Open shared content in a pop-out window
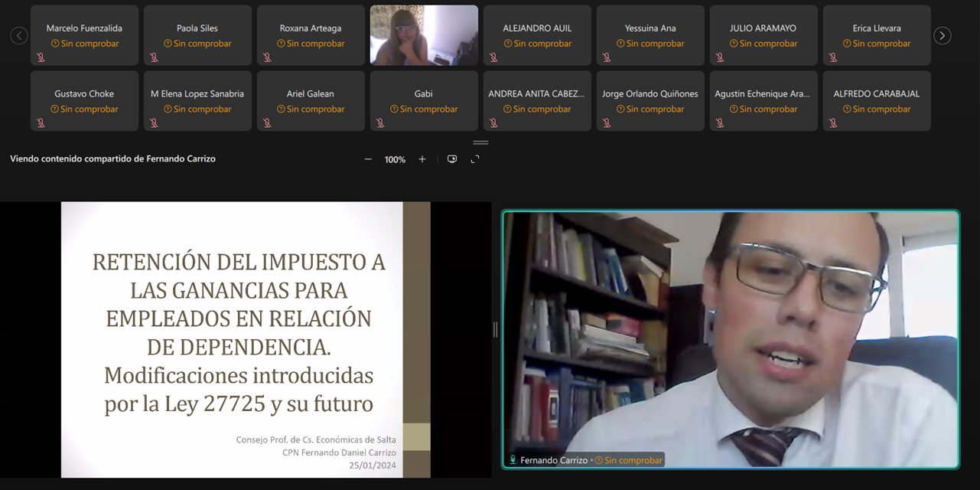 pos(452,159)
